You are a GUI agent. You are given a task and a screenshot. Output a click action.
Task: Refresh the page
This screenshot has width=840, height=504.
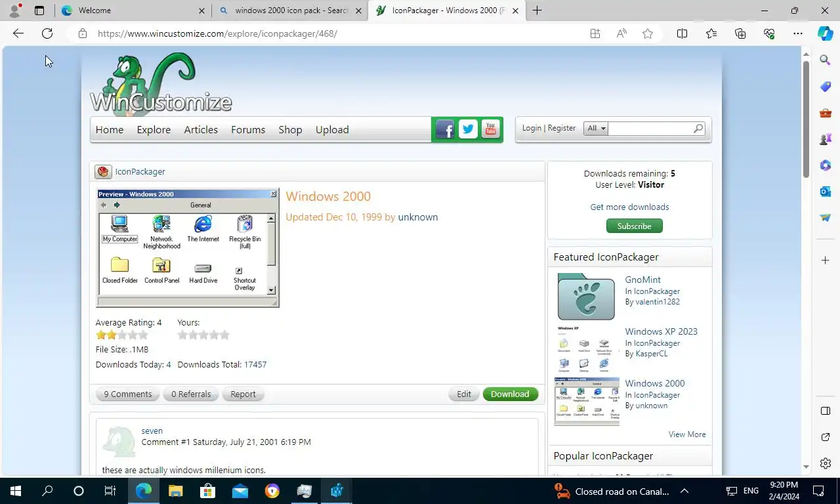(x=47, y=33)
